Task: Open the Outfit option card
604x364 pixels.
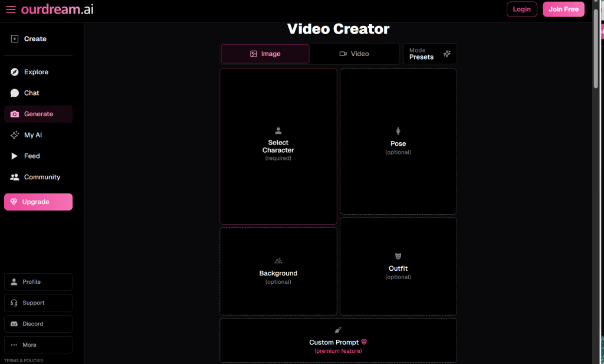Action: pyautogui.click(x=398, y=266)
